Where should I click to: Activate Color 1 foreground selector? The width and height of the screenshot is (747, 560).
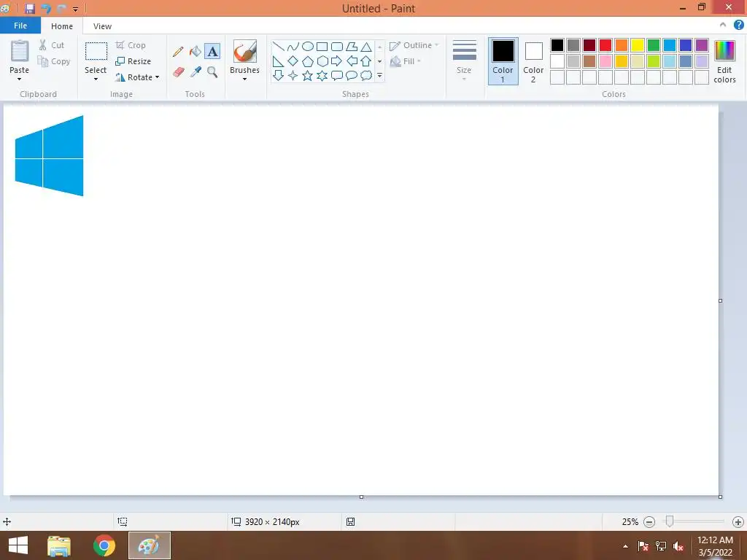503,61
